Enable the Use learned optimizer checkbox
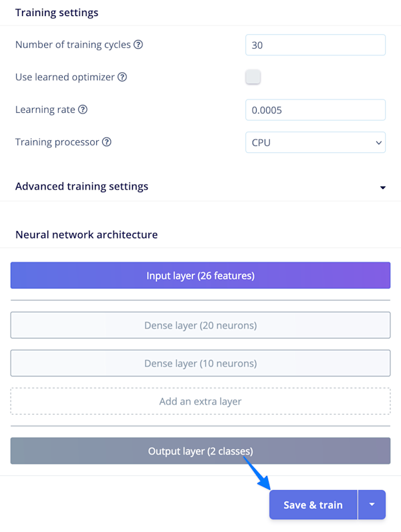401x532 pixels. [253, 77]
